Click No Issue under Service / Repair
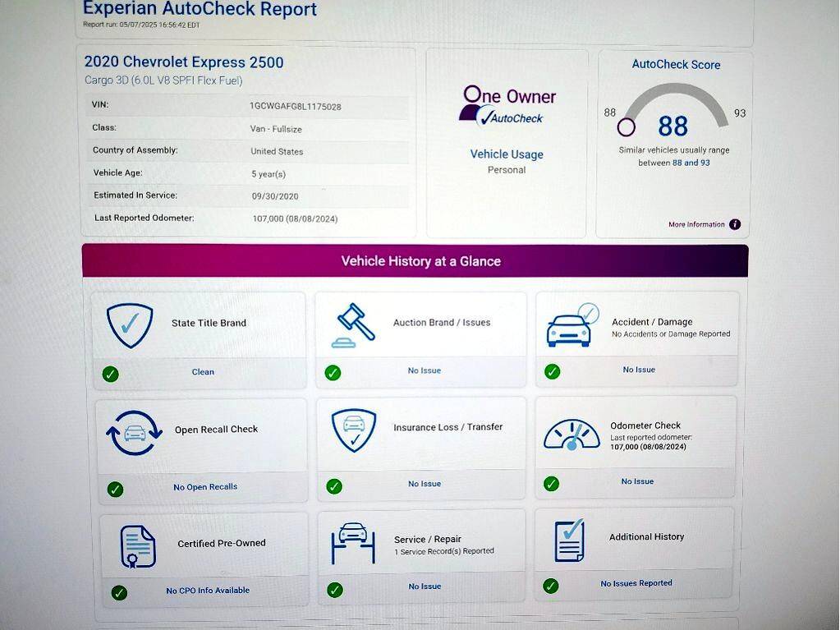 425,586
